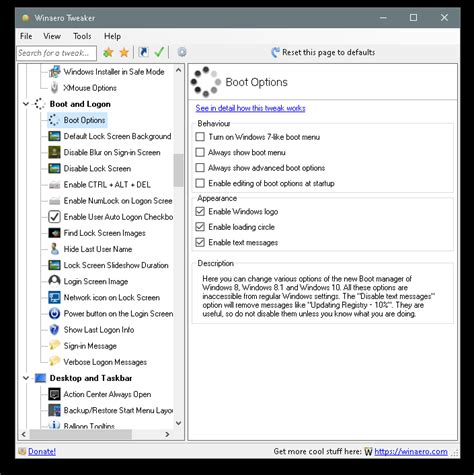
Task: Click the Windows Installer in Safe Mode icon
Action: (54, 72)
